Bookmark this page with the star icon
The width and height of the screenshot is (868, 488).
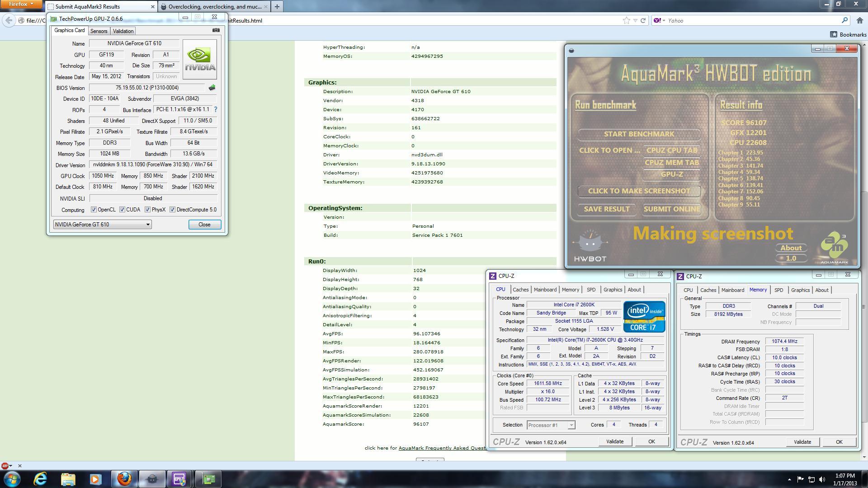click(x=626, y=20)
